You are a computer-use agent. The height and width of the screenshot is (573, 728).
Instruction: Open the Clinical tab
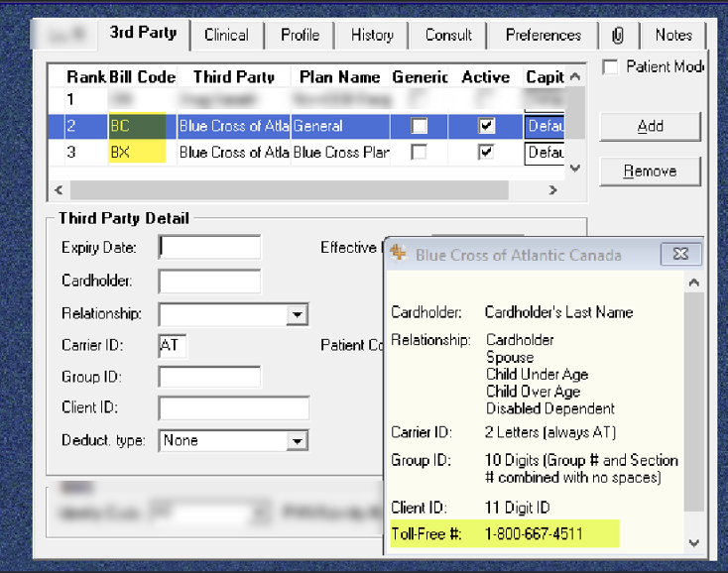tap(226, 35)
